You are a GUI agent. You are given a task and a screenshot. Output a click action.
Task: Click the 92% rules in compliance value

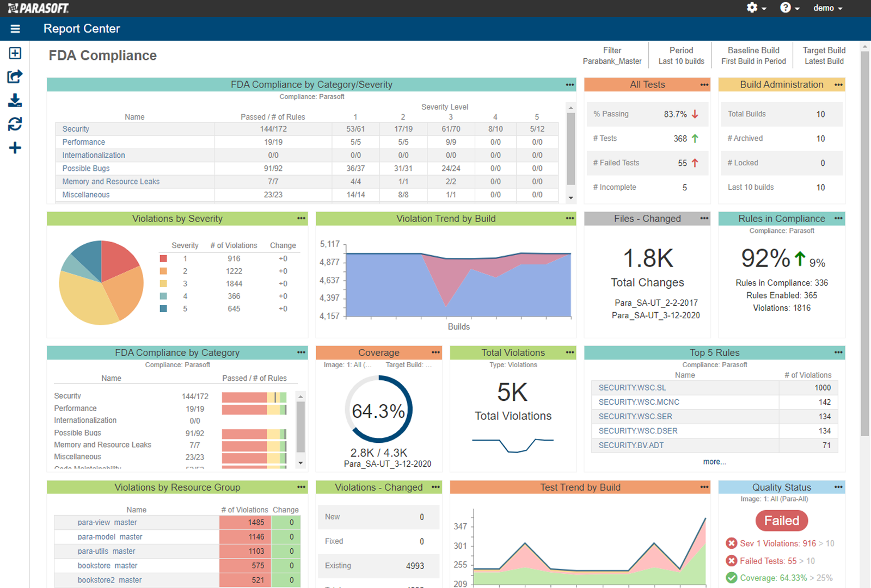click(765, 258)
